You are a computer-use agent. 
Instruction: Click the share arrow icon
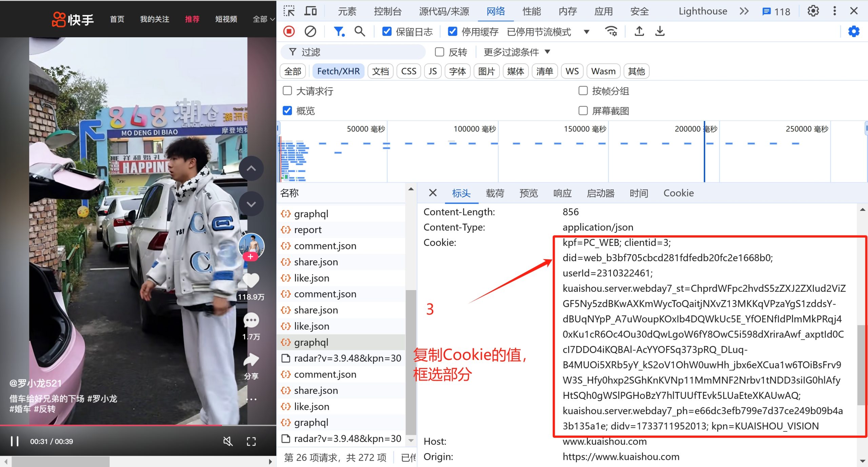click(251, 360)
